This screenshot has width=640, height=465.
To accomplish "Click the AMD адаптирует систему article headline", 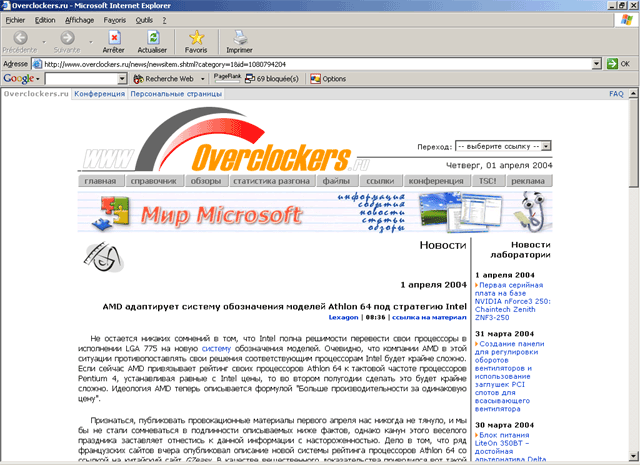I will point(284,307).
